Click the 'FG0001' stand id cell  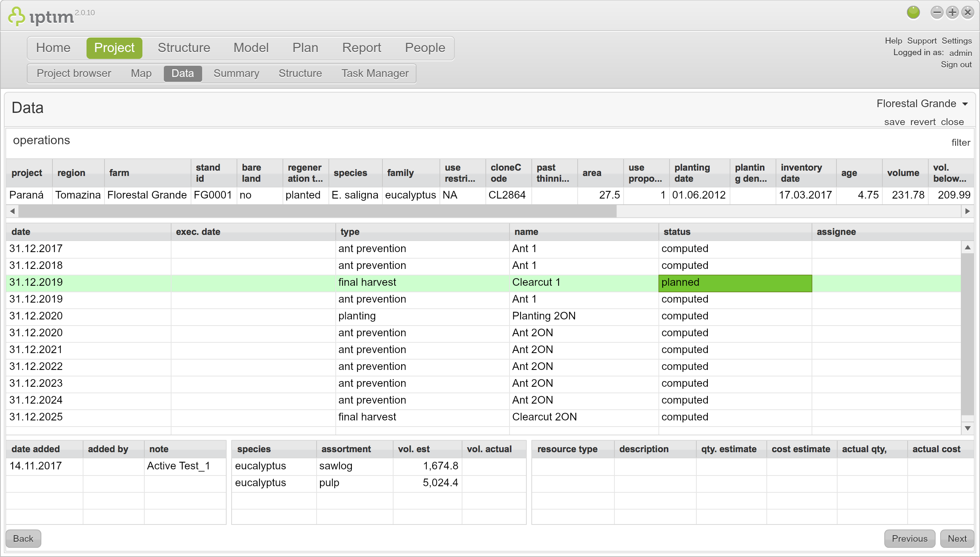point(214,195)
